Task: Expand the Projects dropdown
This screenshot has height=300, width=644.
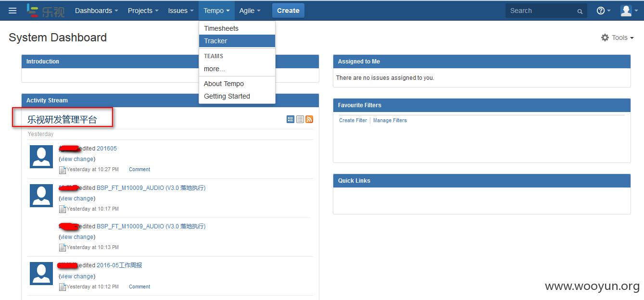Action: coord(143,11)
